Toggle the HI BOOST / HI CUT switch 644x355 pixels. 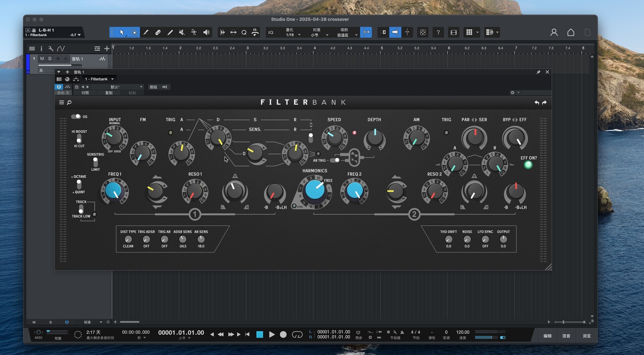pyautogui.click(x=79, y=138)
